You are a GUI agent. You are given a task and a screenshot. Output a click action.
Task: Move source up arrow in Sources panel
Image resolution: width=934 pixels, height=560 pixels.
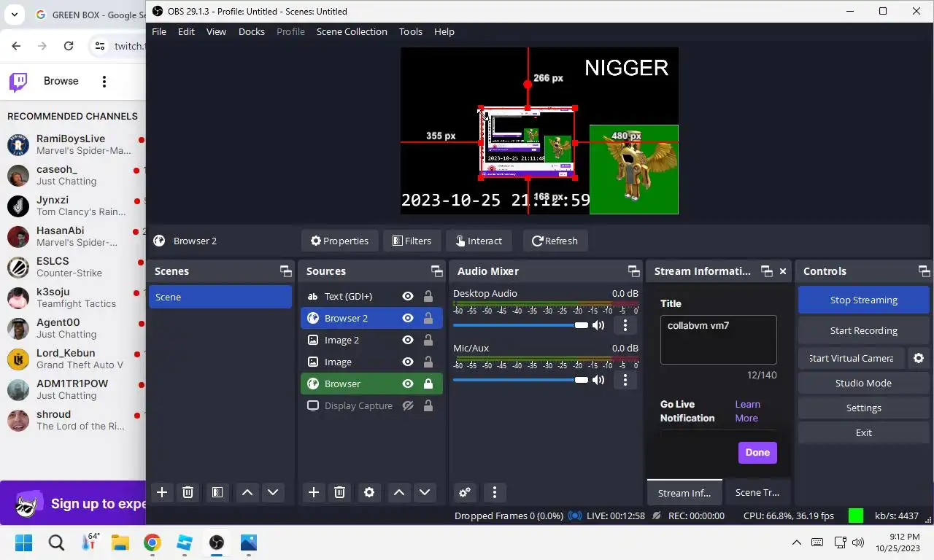(399, 492)
